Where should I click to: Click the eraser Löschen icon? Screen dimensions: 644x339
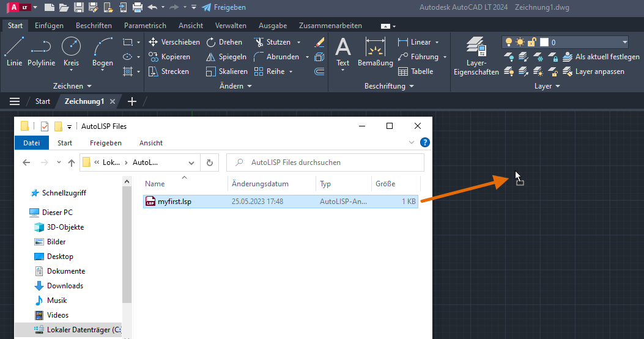319,42
